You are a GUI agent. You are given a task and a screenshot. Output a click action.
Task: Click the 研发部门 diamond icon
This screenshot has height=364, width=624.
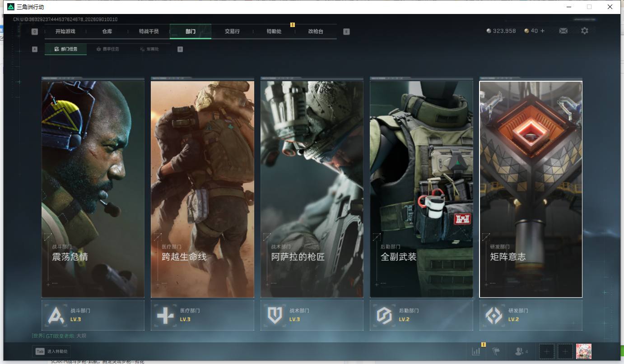pos(494,315)
